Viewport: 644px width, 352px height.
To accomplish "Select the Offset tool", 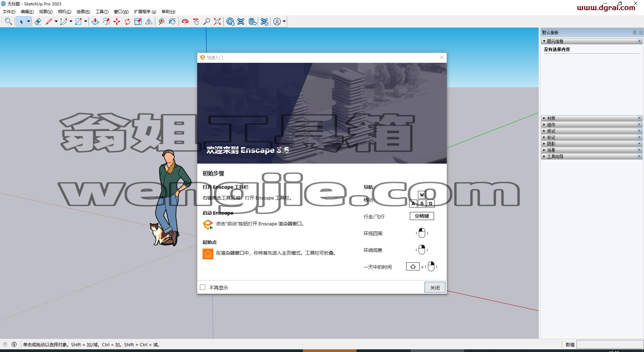I will pyautogui.click(x=106, y=21).
